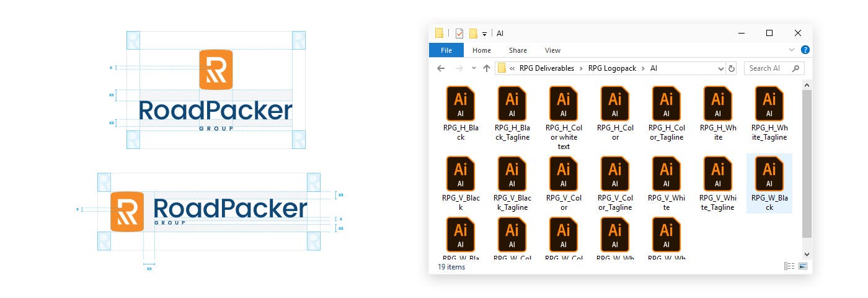Navigate to RPG Deliverables in breadcrumb
This screenshot has height=298, width=868.
547,68
